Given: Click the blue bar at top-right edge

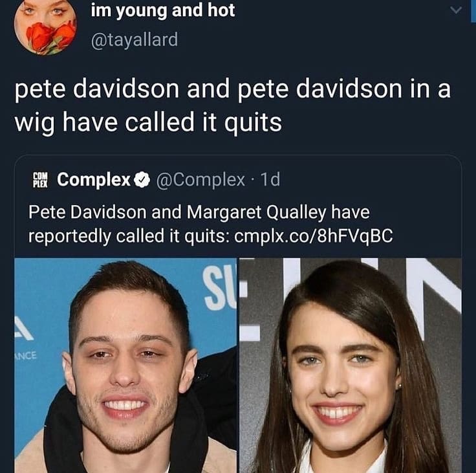Looking at the screenshot, I should [x=473, y=11].
